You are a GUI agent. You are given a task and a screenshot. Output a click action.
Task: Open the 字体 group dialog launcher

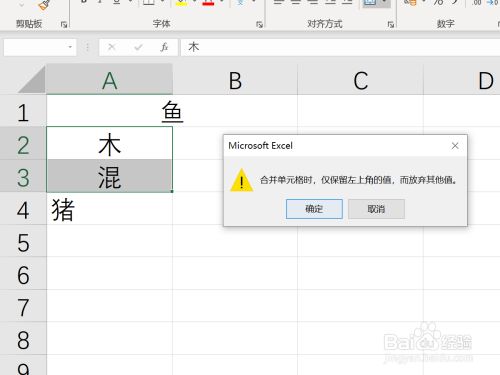(259, 24)
